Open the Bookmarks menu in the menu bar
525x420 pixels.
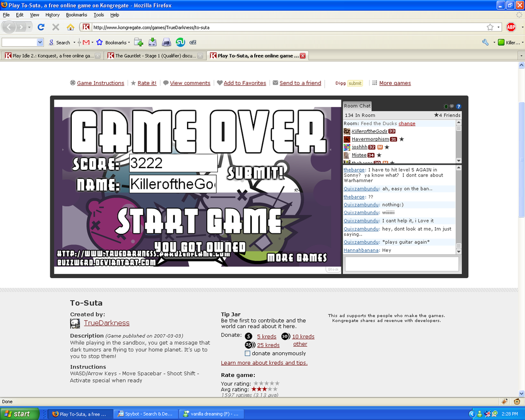click(x=76, y=15)
